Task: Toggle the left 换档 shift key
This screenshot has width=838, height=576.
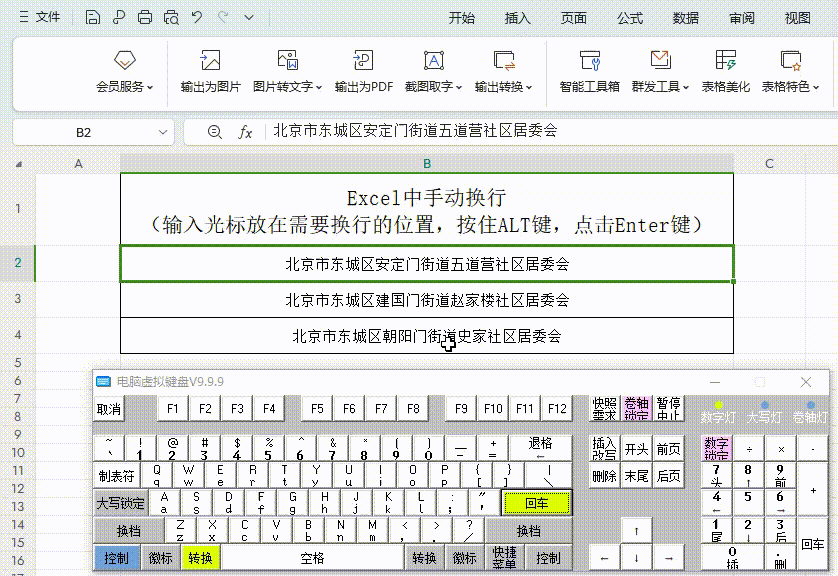Action: (128, 531)
